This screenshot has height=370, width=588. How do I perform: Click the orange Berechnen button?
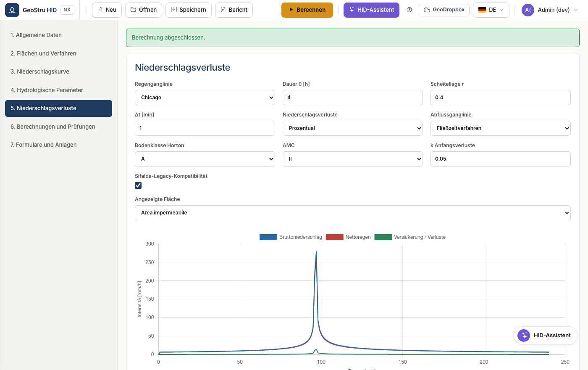pos(307,10)
